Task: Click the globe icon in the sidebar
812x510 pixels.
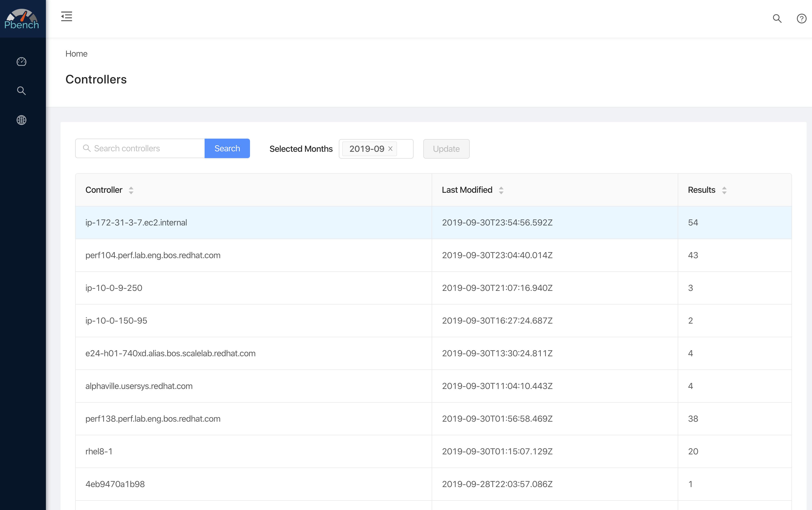Action: tap(21, 120)
